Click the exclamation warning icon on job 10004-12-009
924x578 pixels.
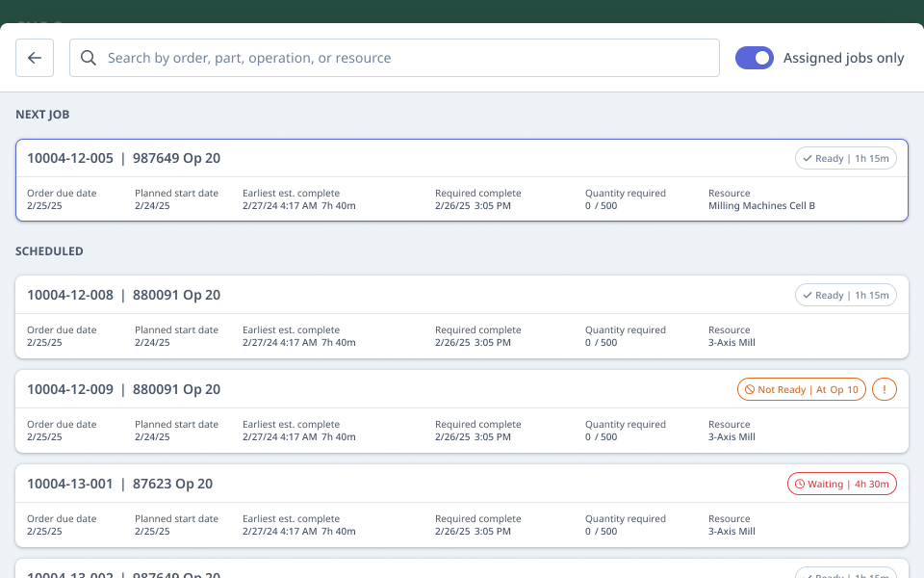[x=885, y=389]
